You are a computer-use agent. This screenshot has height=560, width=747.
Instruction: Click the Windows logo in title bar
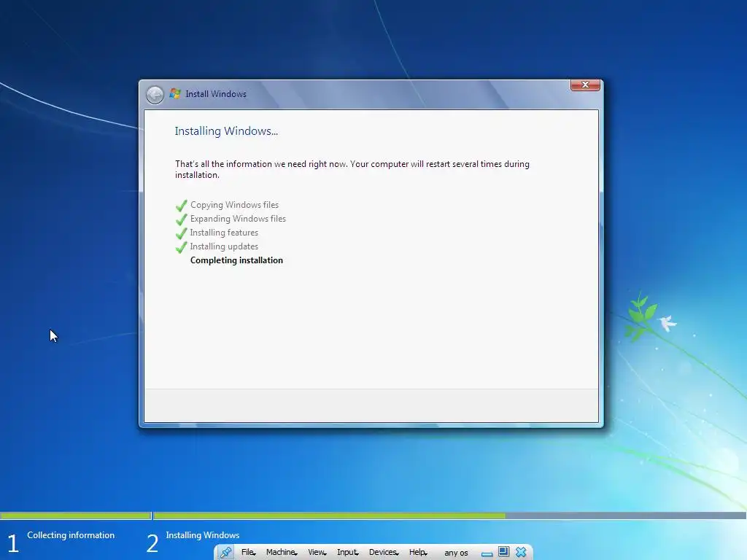click(175, 94)
